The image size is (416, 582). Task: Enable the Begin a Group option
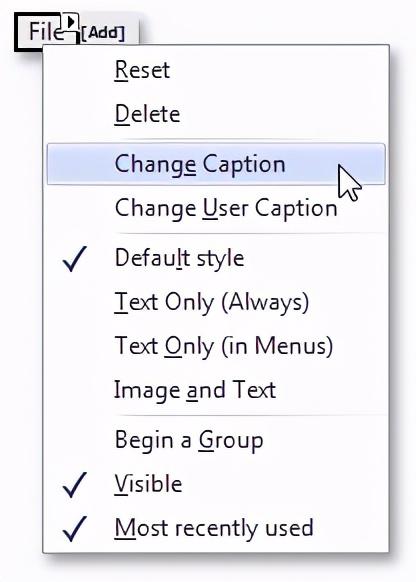click(216, 440)
